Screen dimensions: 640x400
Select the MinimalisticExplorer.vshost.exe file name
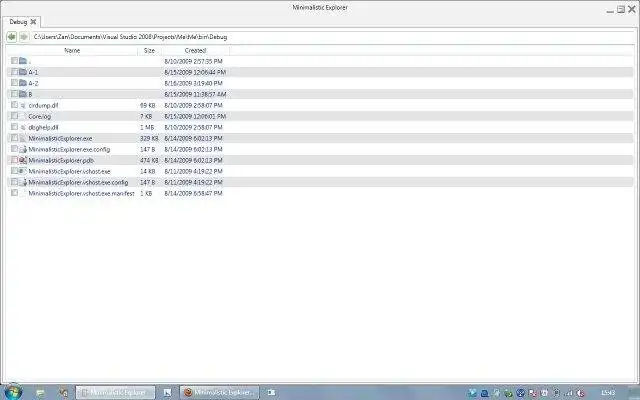[x=69, y=171]
